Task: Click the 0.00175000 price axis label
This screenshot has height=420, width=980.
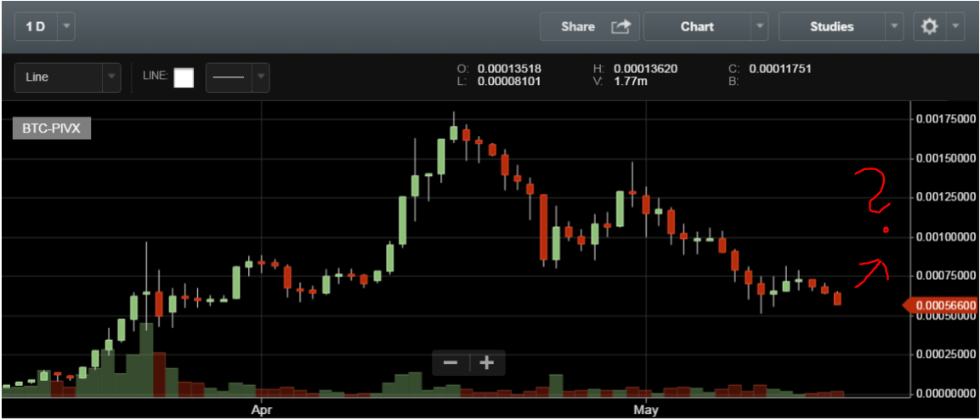Action: [x=945, y=119]
